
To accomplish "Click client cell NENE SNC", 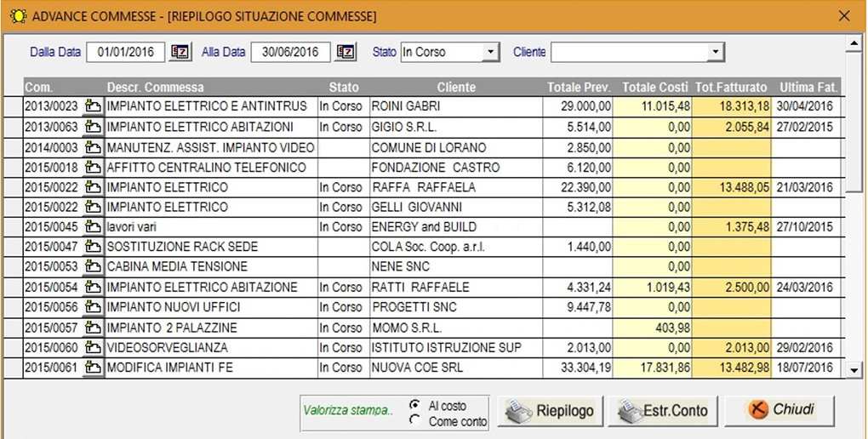I will [456, 267].
